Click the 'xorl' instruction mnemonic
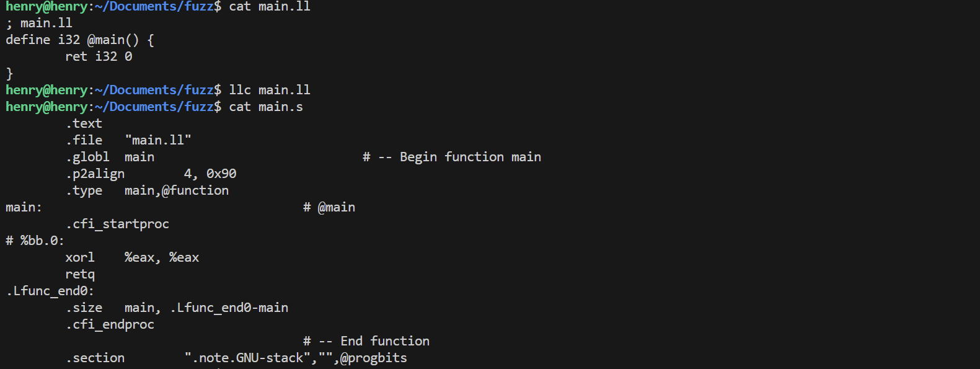The height and width of the screenshot is (369, 980). (80, 258)
